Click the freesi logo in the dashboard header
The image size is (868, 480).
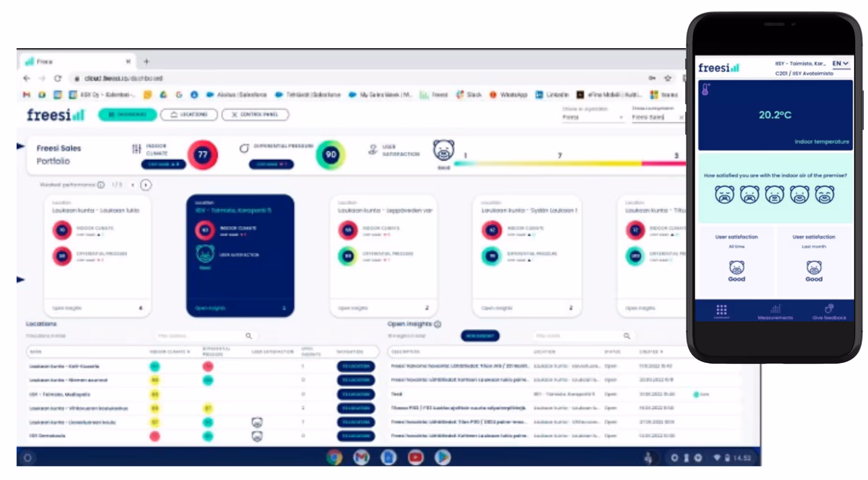55,115
